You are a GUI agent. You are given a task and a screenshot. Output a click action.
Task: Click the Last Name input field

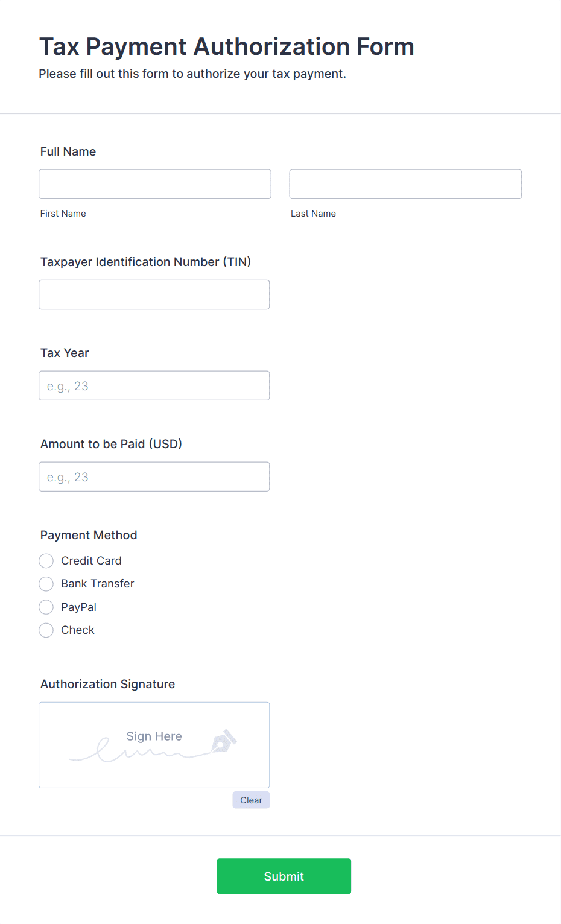(x=405, y=184)
